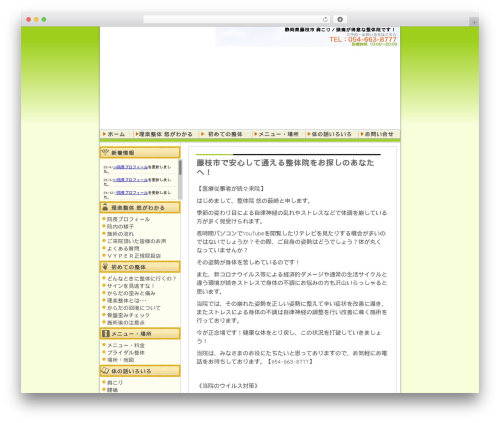Open メニュー・料金 sidebar link
The image size is (500, 423).
click(x=126, y=345)
